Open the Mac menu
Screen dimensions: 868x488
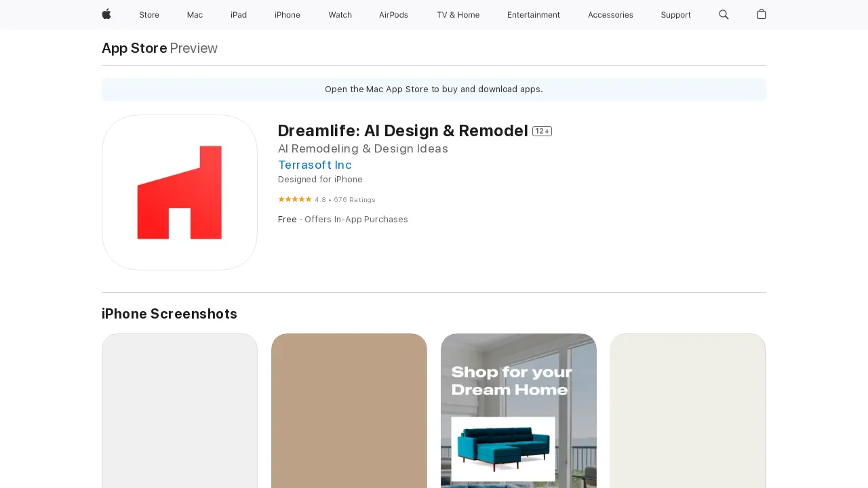click(x=195, y=15)
